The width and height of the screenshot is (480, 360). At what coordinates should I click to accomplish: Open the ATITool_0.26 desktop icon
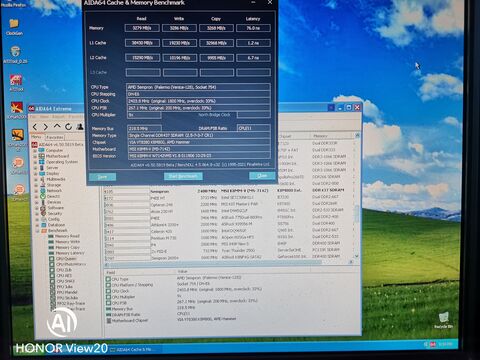tap(15, 52)
